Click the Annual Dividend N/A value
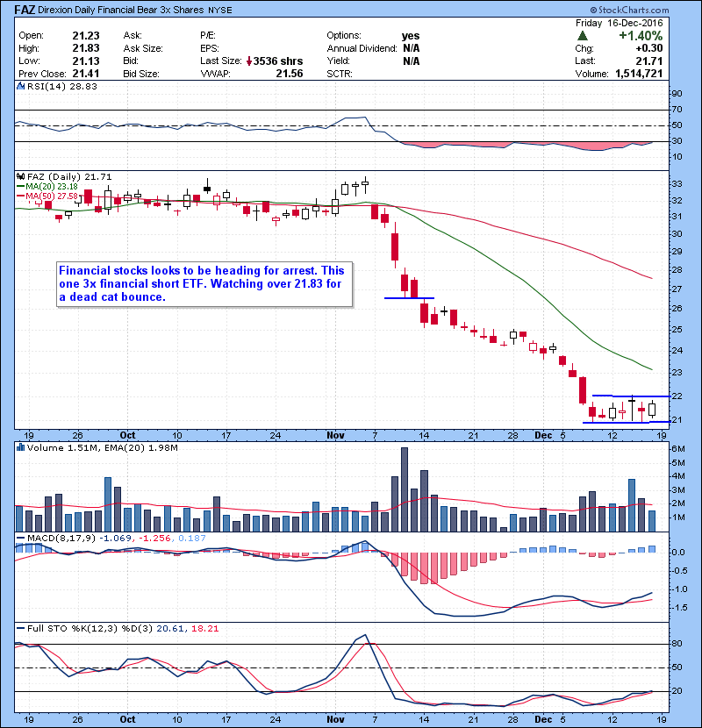 (412, 48)
